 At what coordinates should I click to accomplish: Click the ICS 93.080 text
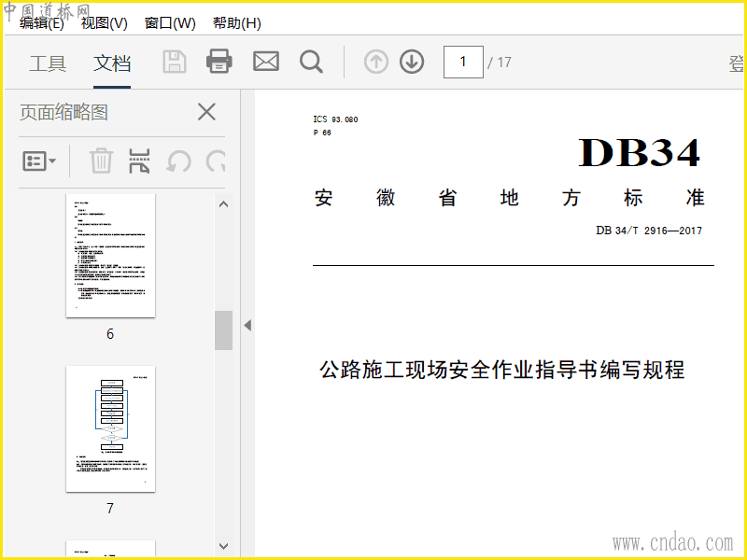(335, 119)
